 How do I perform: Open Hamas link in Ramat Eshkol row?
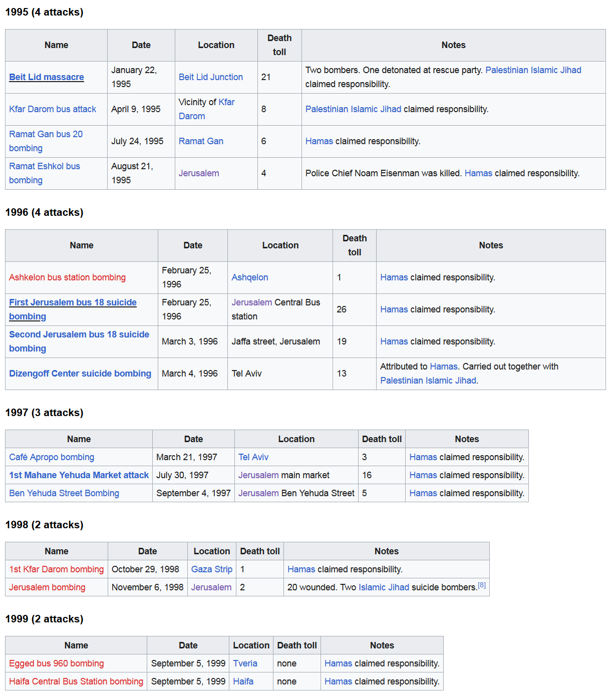coord(478,173)
